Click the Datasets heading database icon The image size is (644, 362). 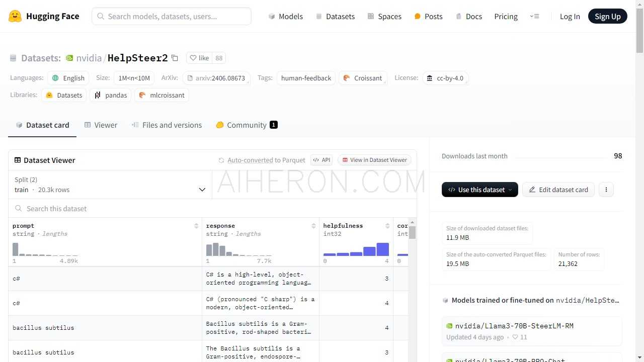pos(13,58)
